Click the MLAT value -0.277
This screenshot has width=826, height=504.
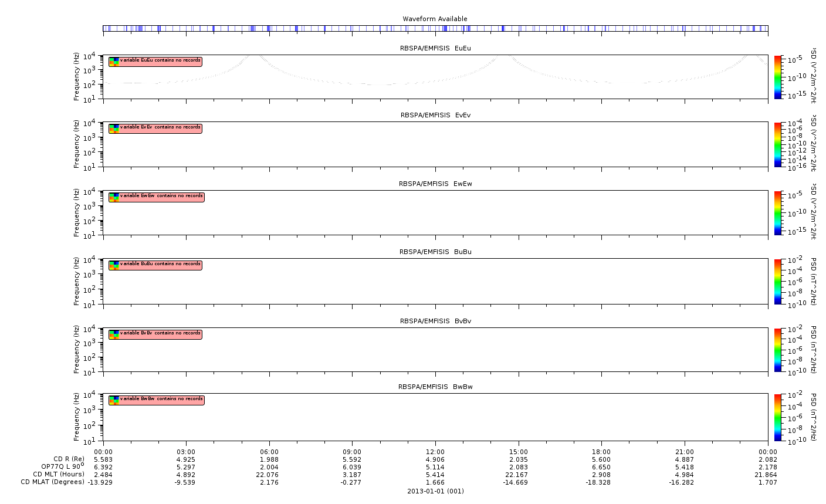352,482
